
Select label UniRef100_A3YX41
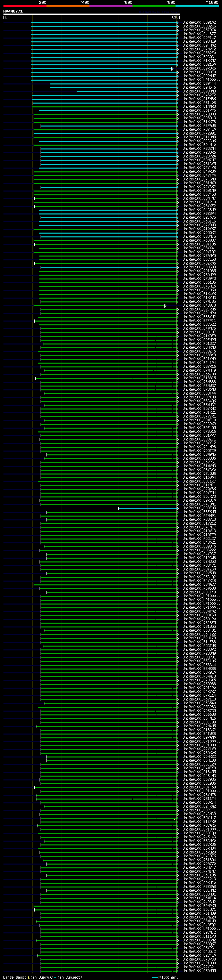[199, 248]
